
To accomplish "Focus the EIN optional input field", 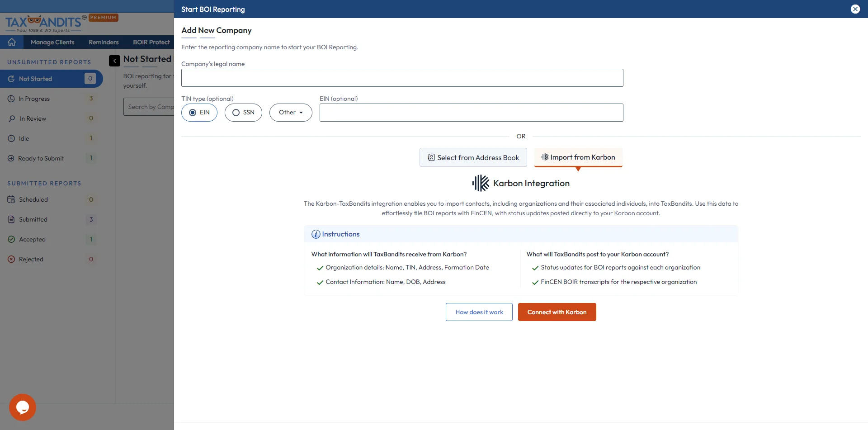I will tap(471, 113).
